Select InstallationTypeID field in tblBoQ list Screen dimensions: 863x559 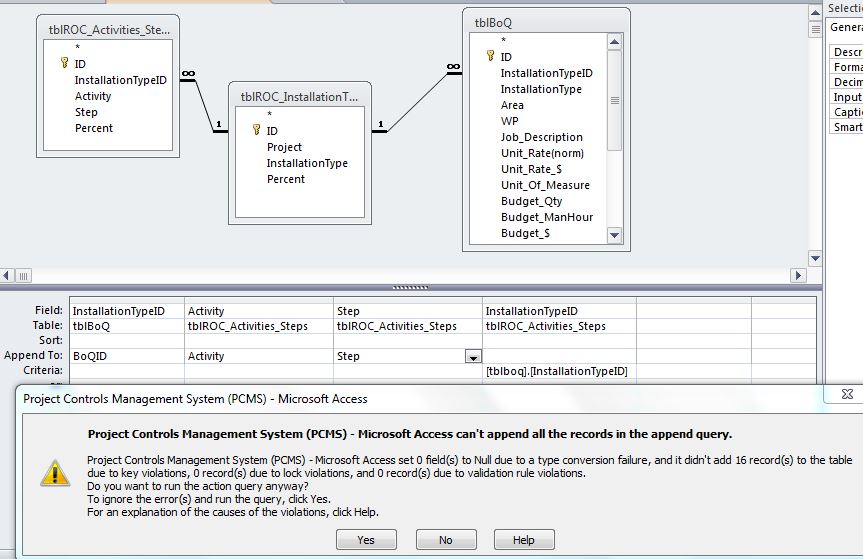547,73
